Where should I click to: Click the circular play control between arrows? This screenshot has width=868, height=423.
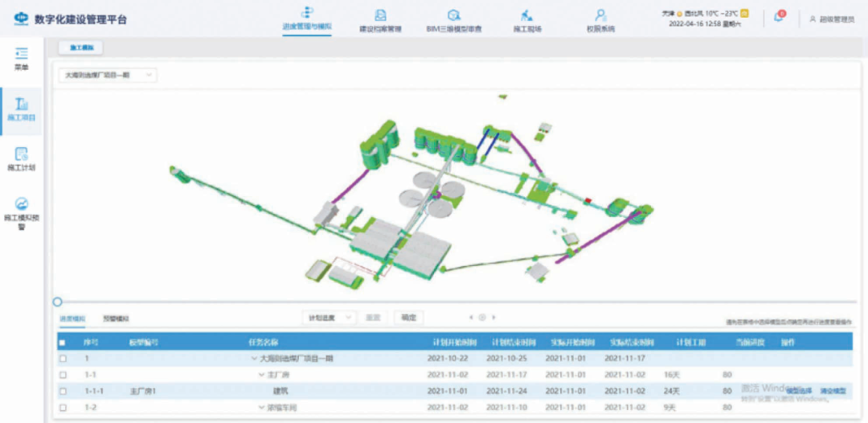(x=482, y=318)
